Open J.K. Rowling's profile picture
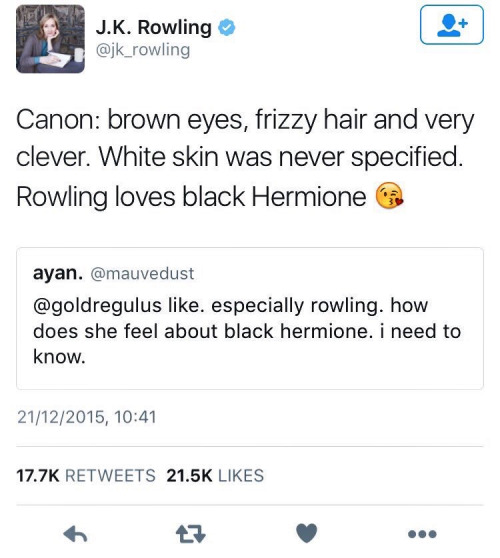Image resolution: width=500 pixels, height=558 pixels. pyautogui.click(x=51, y=39)
